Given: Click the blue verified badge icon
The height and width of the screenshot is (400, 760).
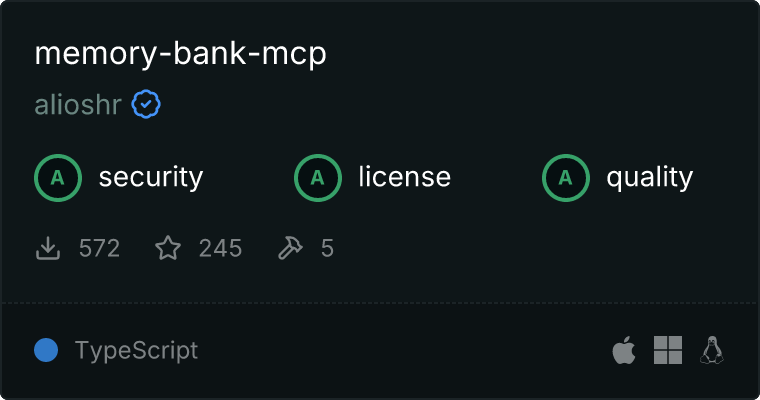Looking at the screenshot, I should pos(146,104).
